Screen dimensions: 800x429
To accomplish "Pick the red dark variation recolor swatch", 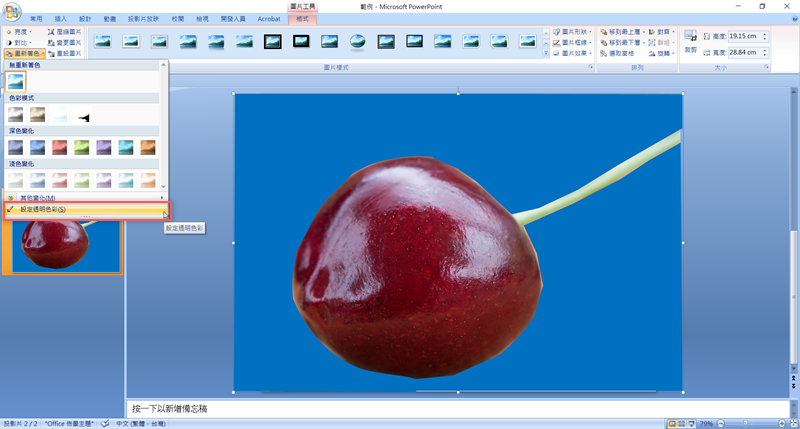I will tap(60, 148).
